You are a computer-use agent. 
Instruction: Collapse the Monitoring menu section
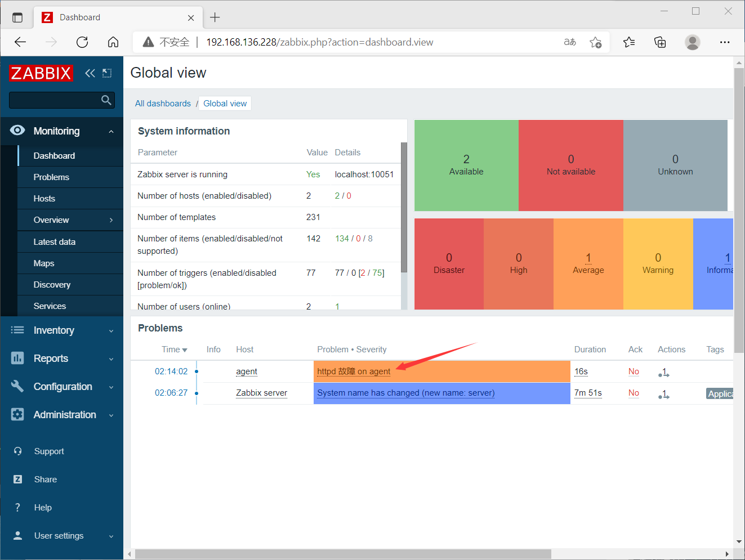[x=111, y=131]
